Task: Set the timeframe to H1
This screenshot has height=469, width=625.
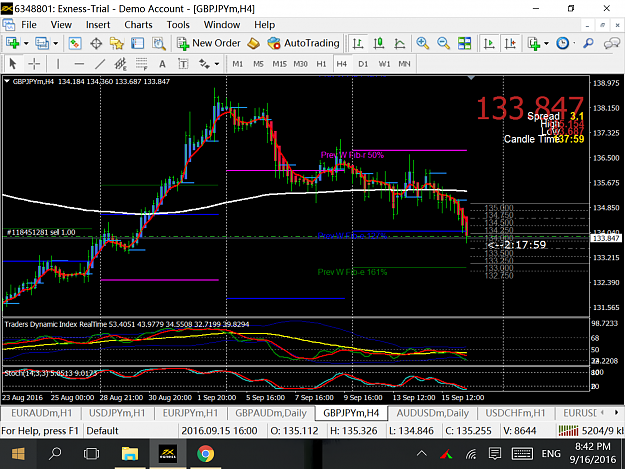Action: 321,64
